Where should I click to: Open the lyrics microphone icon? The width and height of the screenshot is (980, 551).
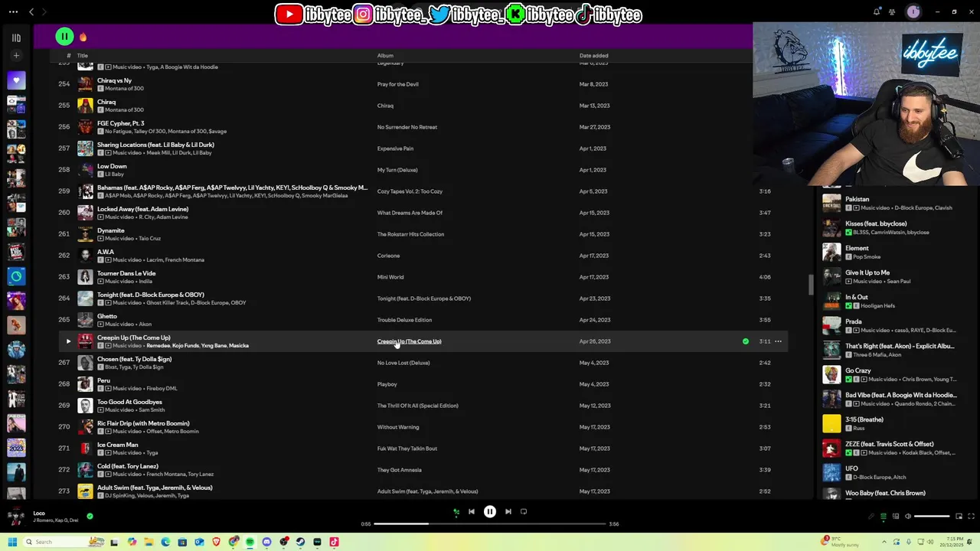click(x=871, y=517)
